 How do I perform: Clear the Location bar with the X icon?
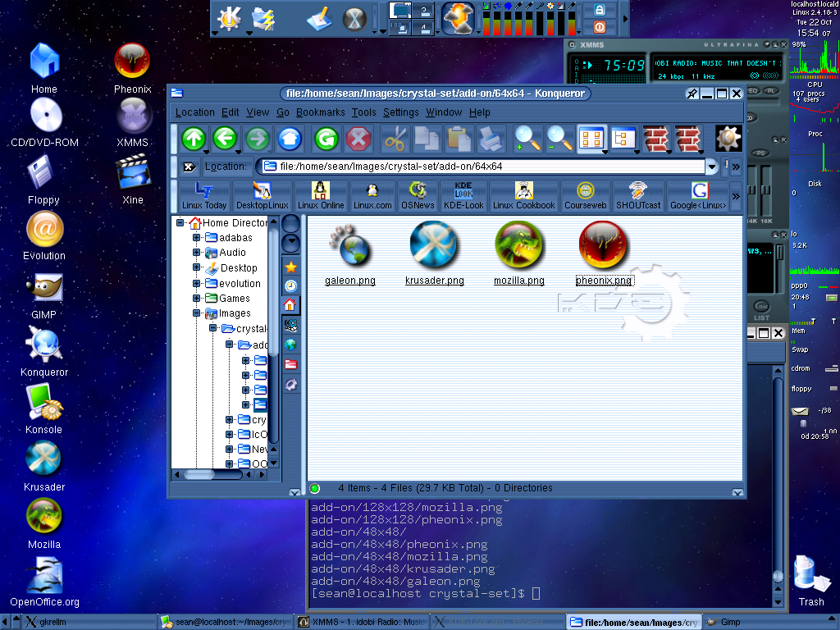[x=189, y=167]
